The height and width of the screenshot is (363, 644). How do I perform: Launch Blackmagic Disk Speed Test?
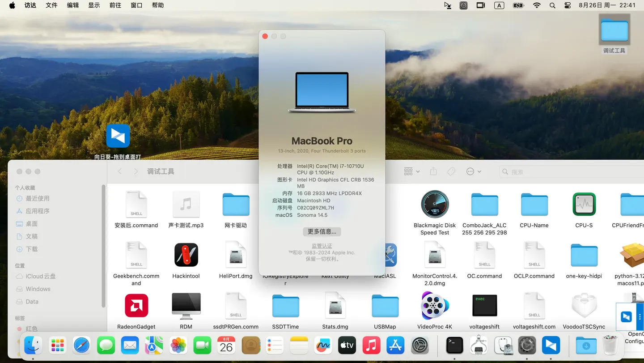tap(435, 205)
